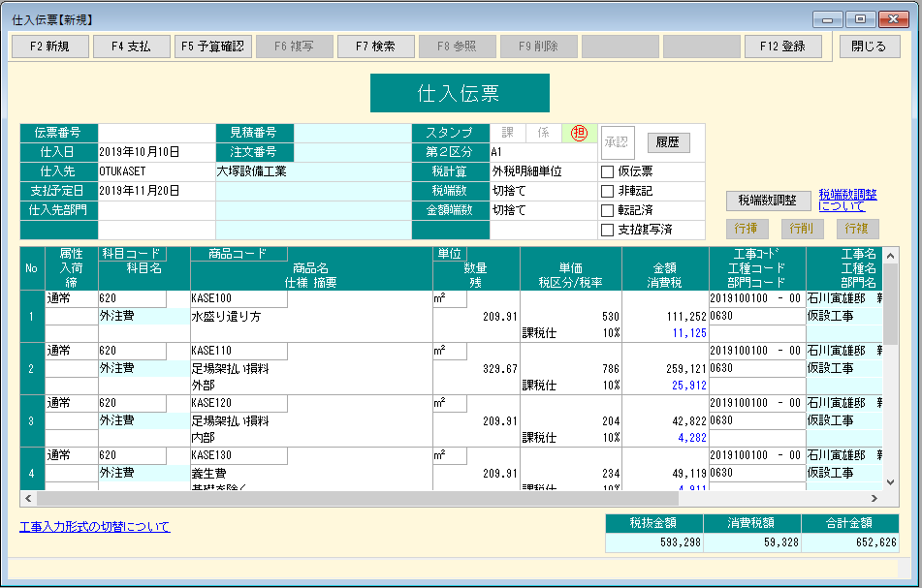Click the table's vertical scrollbar up arrow
Screen dimensions: 922x588
(890, 256)
